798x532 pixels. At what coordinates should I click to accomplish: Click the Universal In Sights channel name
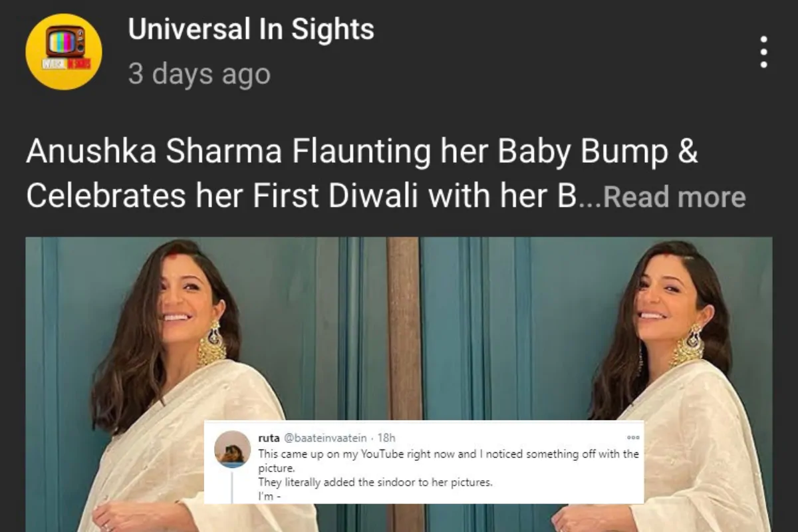click(x=251, y=29)
